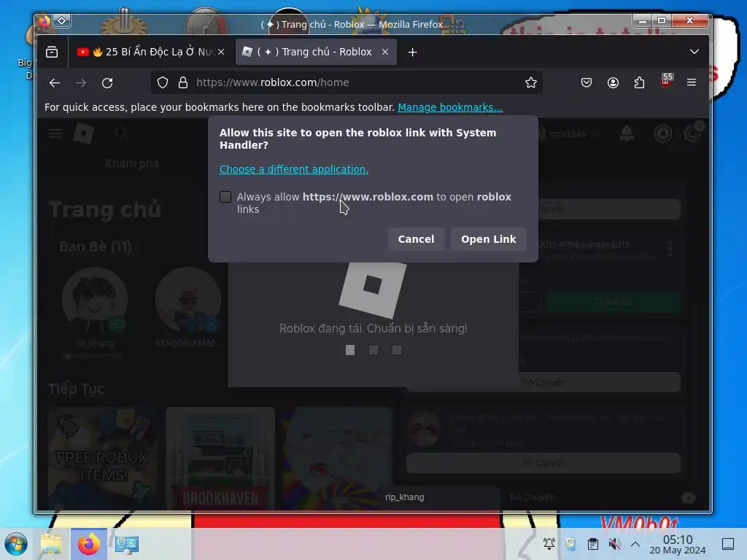Go forward with the Firefox forward arrow

coord(81,83)
